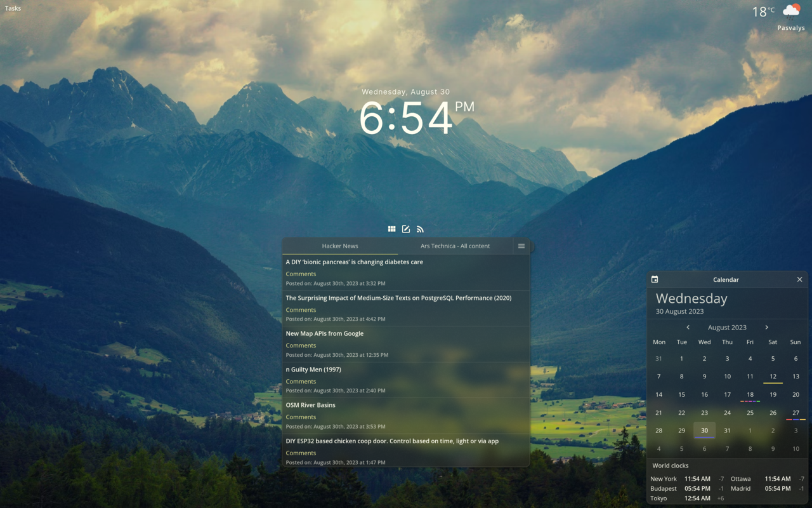Open the news widget hamburger menu

click(x=521, y=246)
